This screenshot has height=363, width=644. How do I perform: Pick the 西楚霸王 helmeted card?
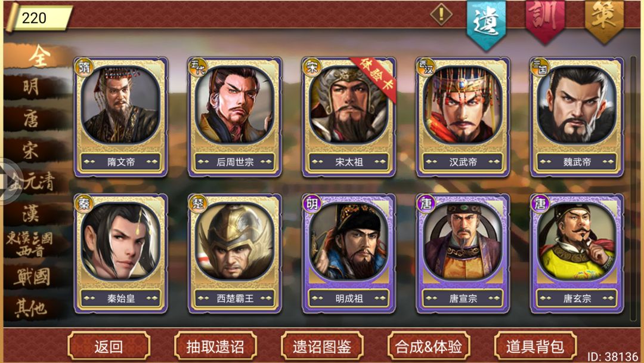234,254
